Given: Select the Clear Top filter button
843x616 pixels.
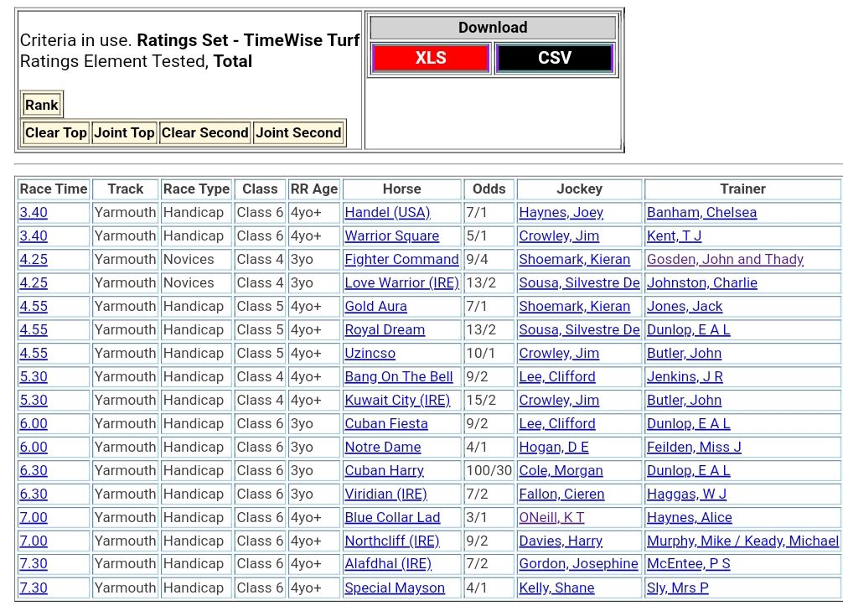Looking at the screenshot, I should 55,132.
